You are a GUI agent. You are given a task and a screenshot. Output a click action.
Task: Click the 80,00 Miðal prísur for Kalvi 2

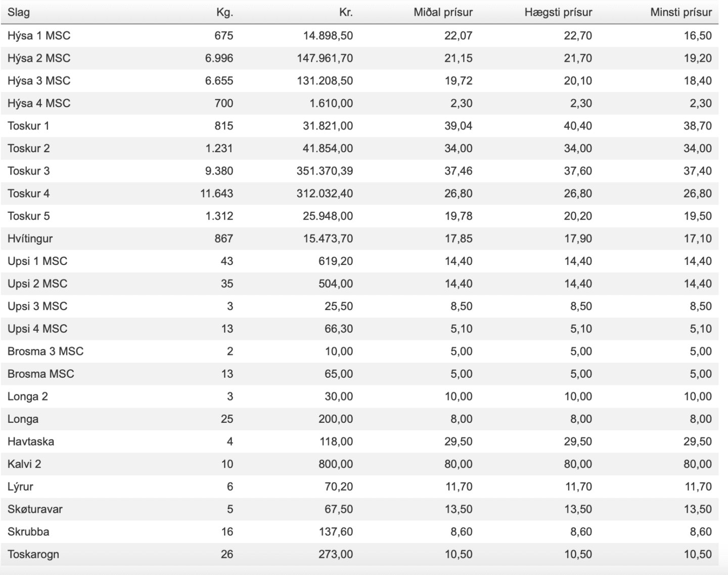coord(459,464)
